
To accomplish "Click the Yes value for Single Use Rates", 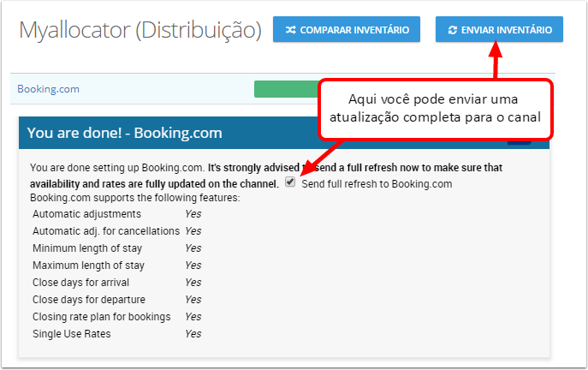I will point(193,334).
